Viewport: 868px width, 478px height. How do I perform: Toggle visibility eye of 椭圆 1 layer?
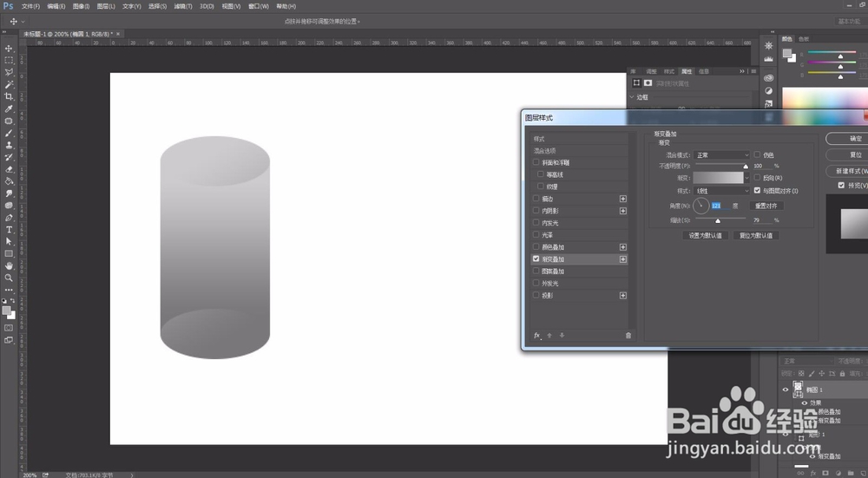click(785, 390)
